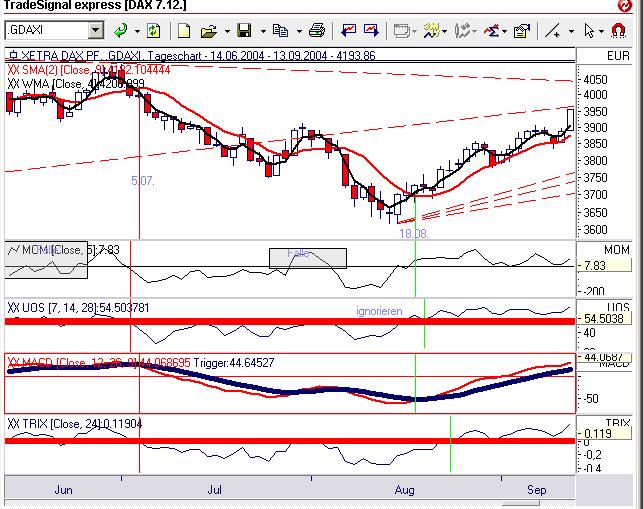Toggle the red magnet snap icon
644x509 pixels.
coord(619,31)
